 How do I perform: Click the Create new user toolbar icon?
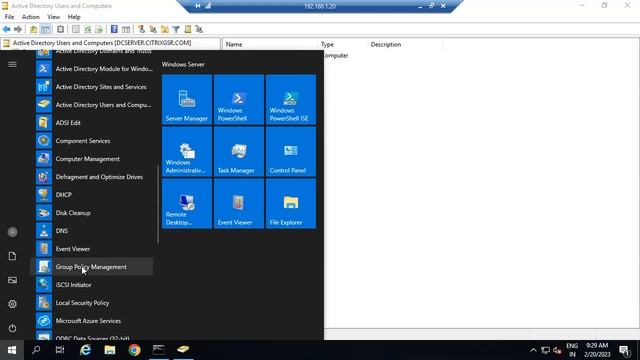(x=141, y=29)
